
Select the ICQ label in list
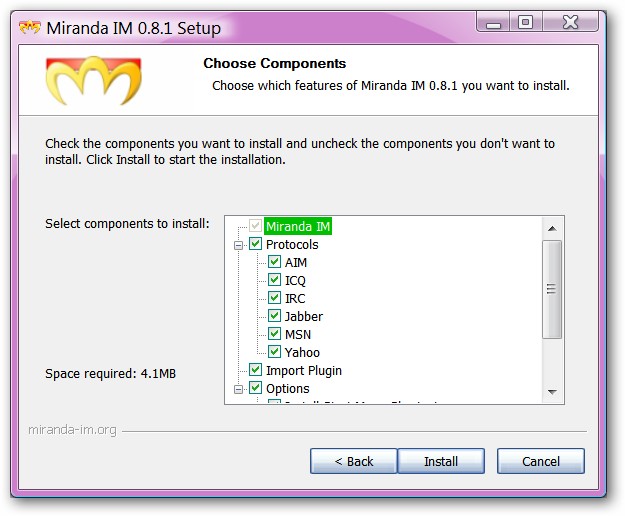[295, 281]
